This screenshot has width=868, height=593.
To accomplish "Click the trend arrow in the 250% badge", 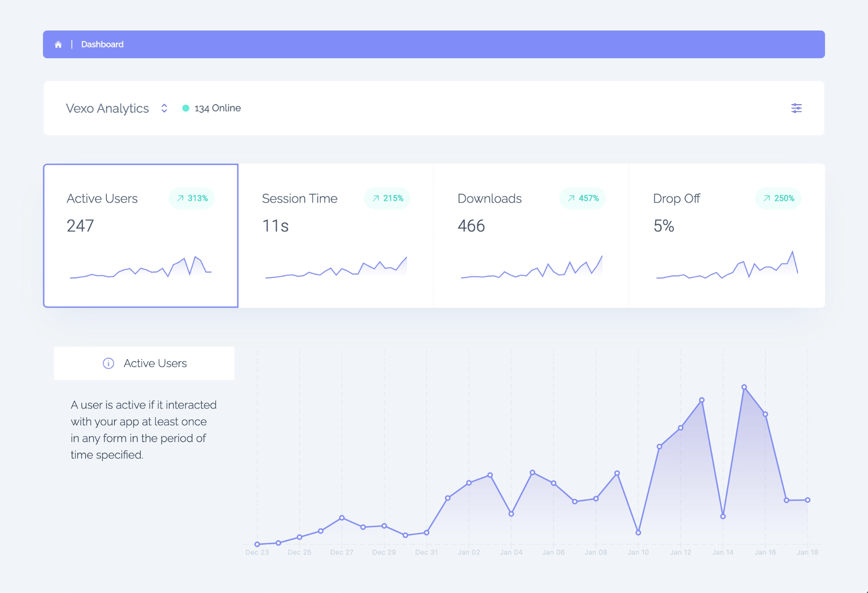I will 767,198.
